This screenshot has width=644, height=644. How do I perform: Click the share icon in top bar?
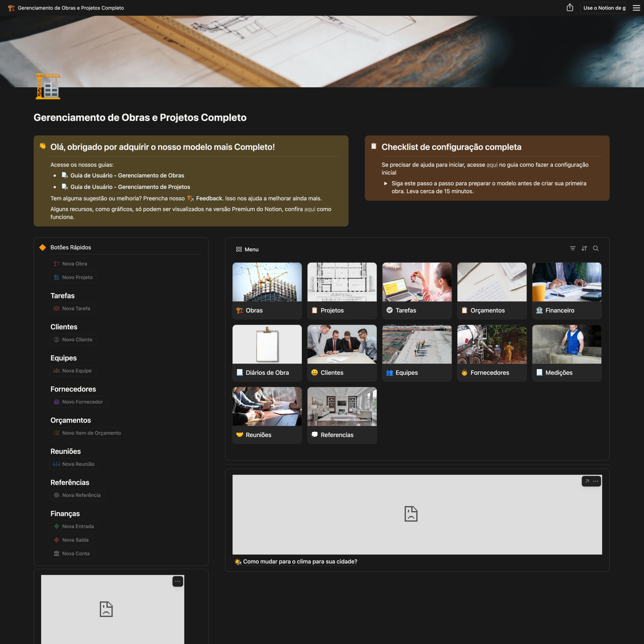(x=570, y=8)
